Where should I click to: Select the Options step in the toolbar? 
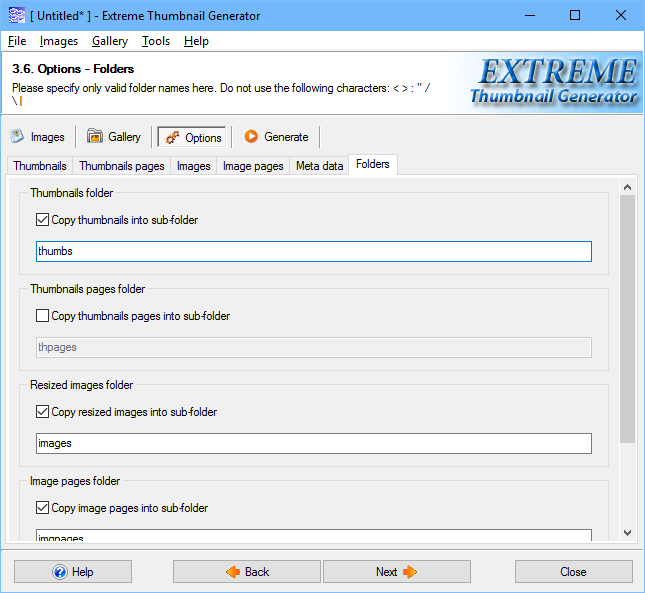click(192, 137)
